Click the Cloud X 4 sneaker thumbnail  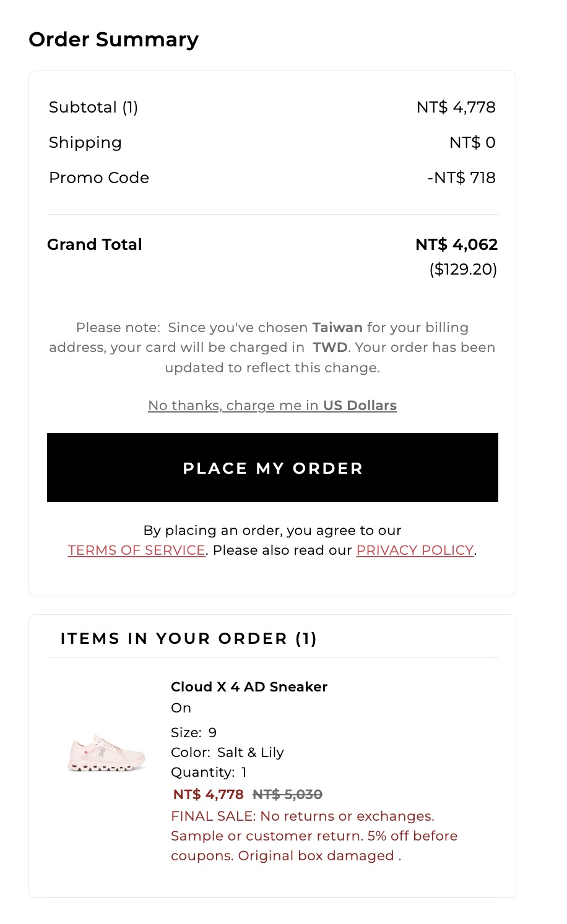pos(106,753)
